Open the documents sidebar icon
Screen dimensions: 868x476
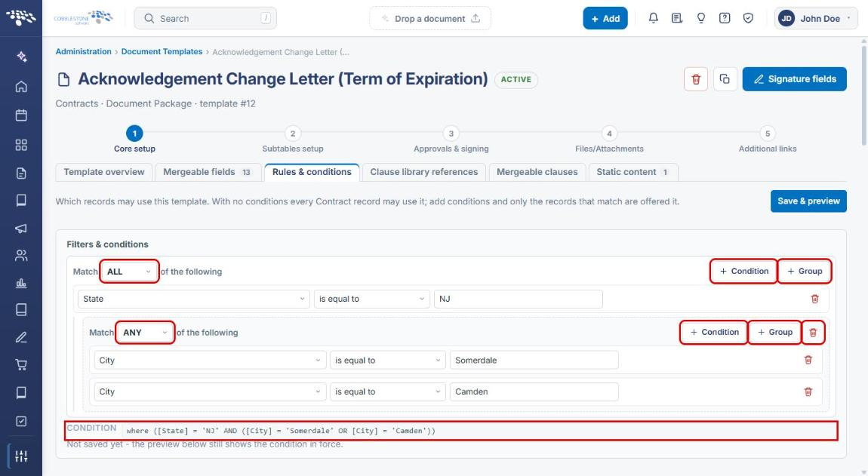coord(21,174)
